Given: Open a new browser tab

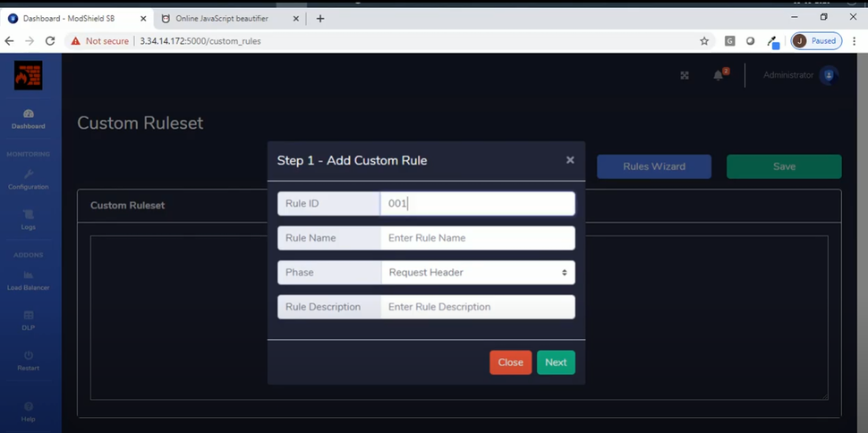Looking at the screenshot, I should coord(320,18).
